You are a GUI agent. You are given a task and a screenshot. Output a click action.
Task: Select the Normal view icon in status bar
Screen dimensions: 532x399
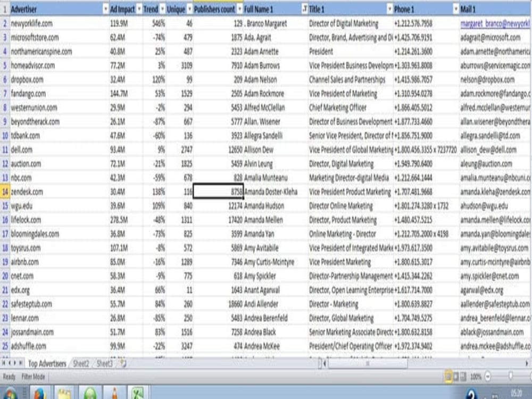(448, 377)
